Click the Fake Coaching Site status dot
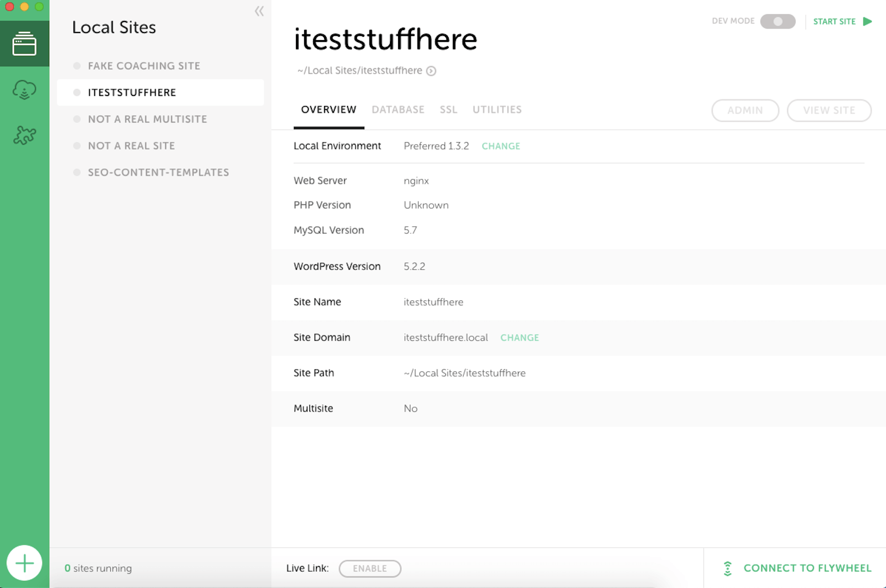The width and height of the screenshot is (886, 588). coord(77,66)
